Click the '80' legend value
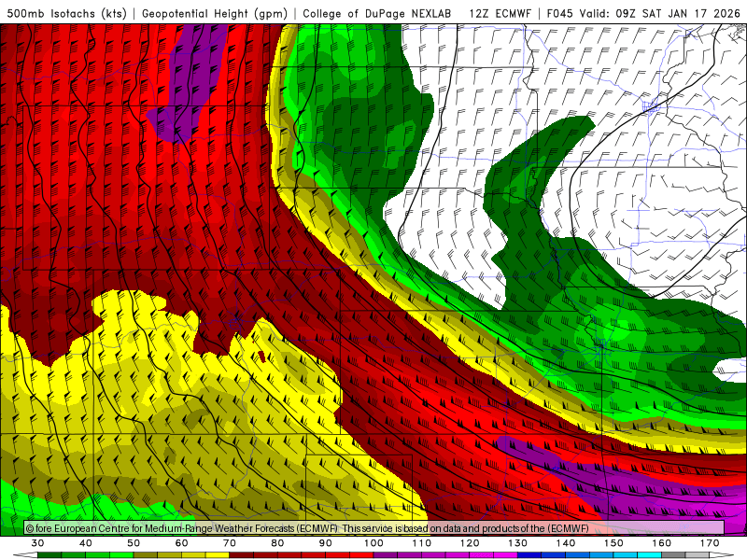Viewport: 747px width, 560px height. click(x=277, y=543)
